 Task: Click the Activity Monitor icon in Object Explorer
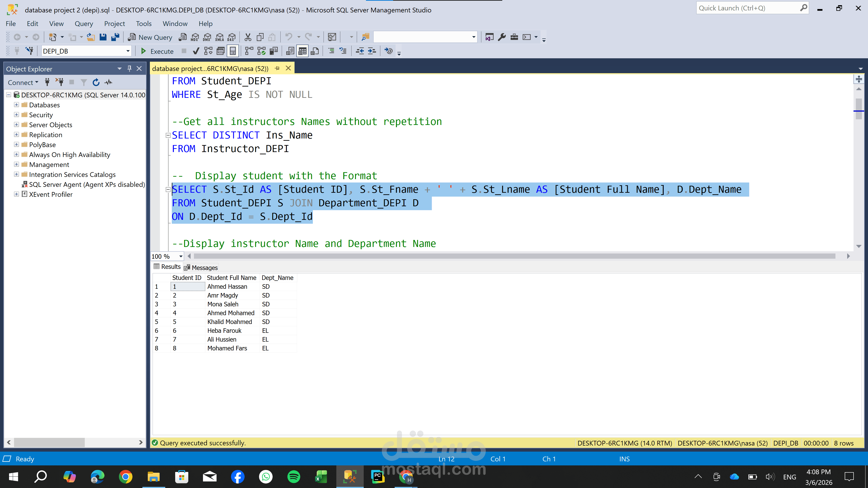point(108,82)
